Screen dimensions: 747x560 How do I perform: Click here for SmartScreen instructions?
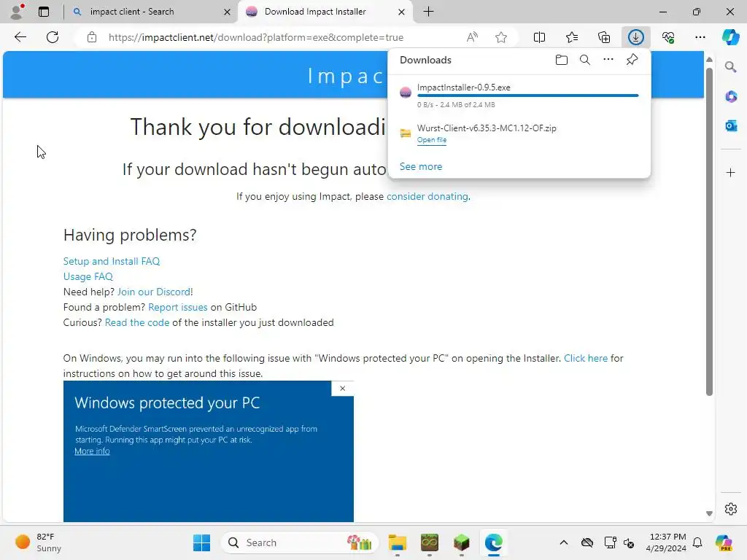[x=586, y=358]
